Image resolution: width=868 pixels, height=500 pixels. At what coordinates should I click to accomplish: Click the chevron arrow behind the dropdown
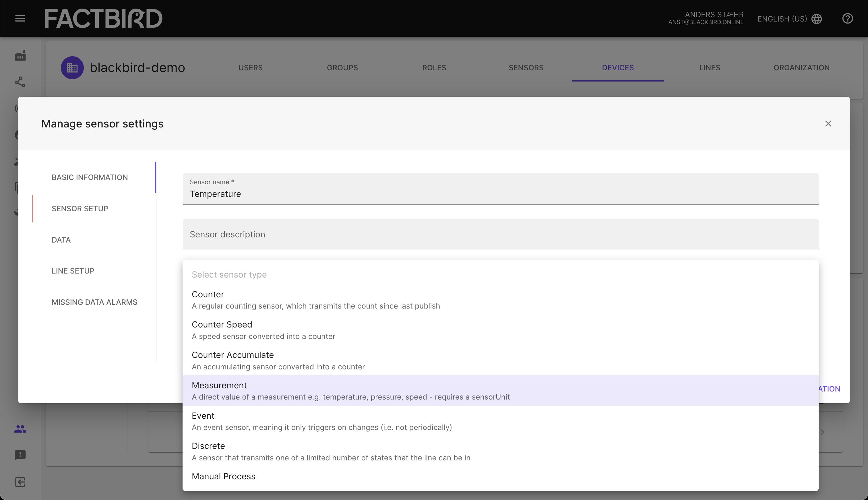(822, 432)
